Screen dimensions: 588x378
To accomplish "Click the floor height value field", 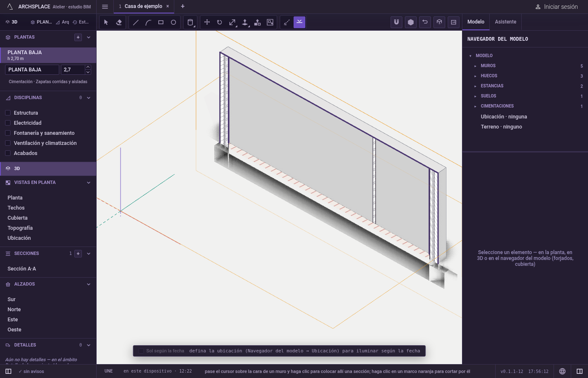I will [x=73, y=70].
